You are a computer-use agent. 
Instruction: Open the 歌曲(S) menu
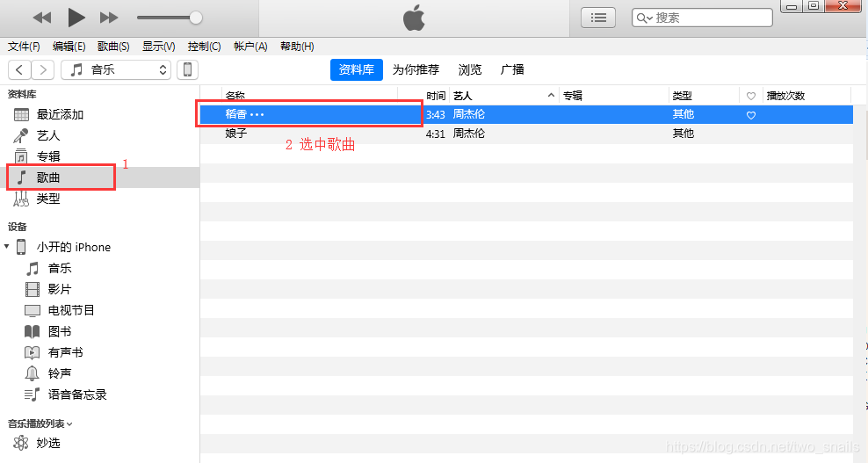[113, 47]
